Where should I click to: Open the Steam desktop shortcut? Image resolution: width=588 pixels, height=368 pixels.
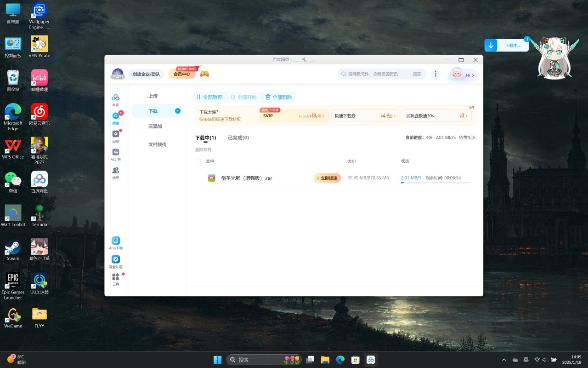[x=13, y=250]
